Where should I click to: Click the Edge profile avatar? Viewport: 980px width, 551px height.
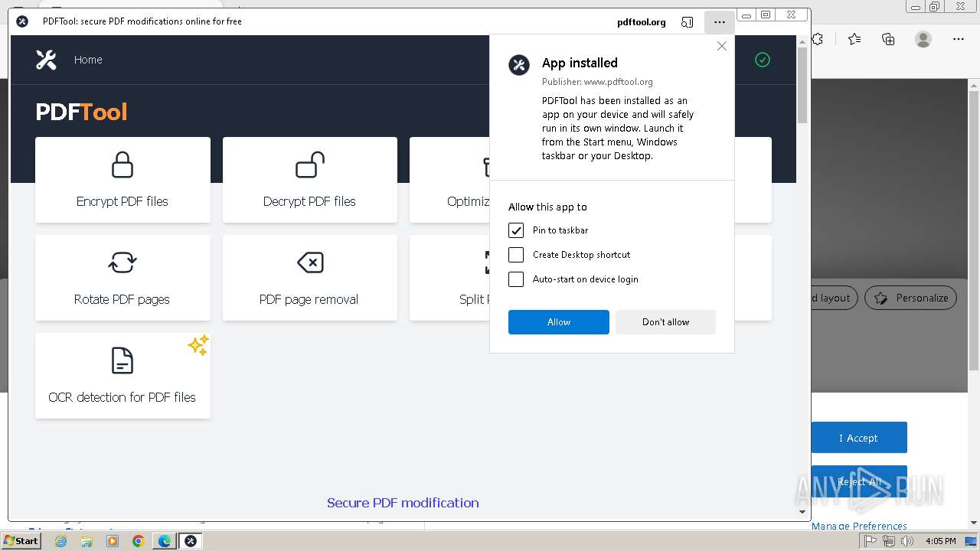(923, 39)
